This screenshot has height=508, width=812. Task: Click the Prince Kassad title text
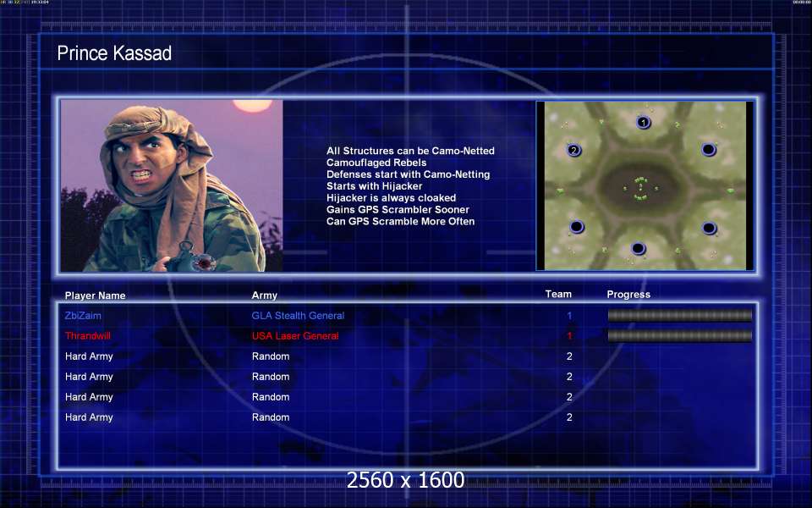pos(114,52)
